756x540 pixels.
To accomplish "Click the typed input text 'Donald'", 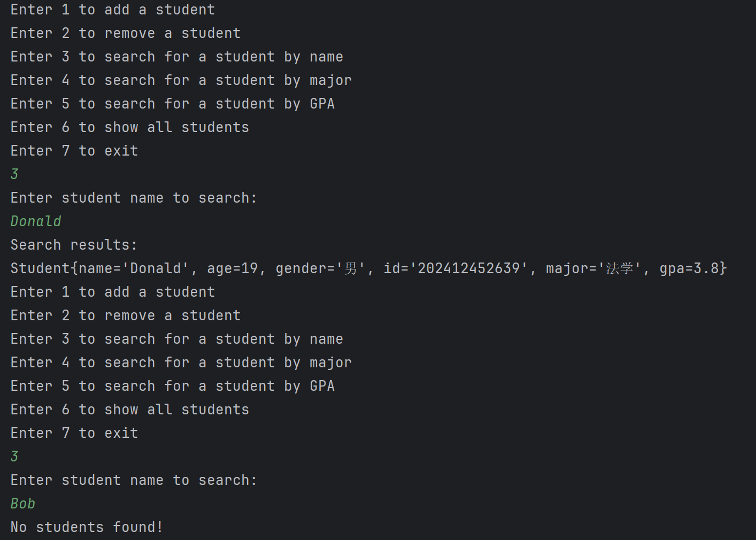I will [36, 221].
